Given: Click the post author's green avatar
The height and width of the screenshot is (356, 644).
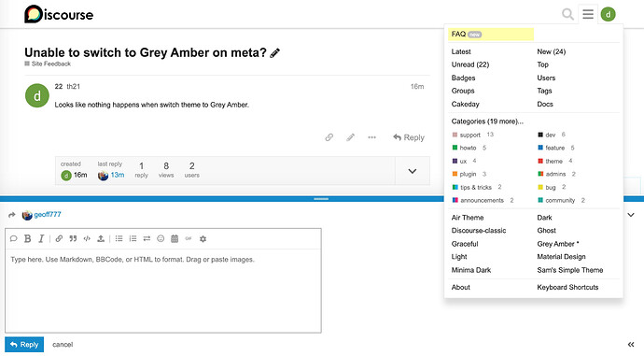Looking at the screenshot, I should 37,95.
